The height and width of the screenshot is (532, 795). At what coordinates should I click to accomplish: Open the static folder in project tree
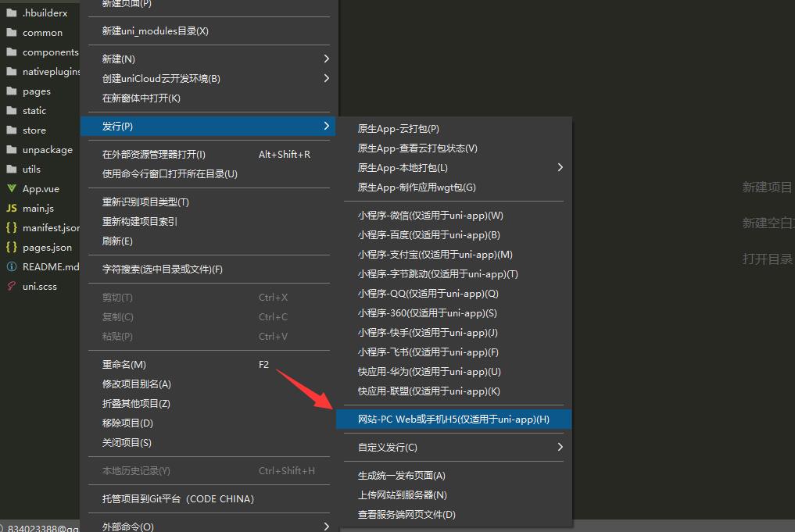(34, 111)
